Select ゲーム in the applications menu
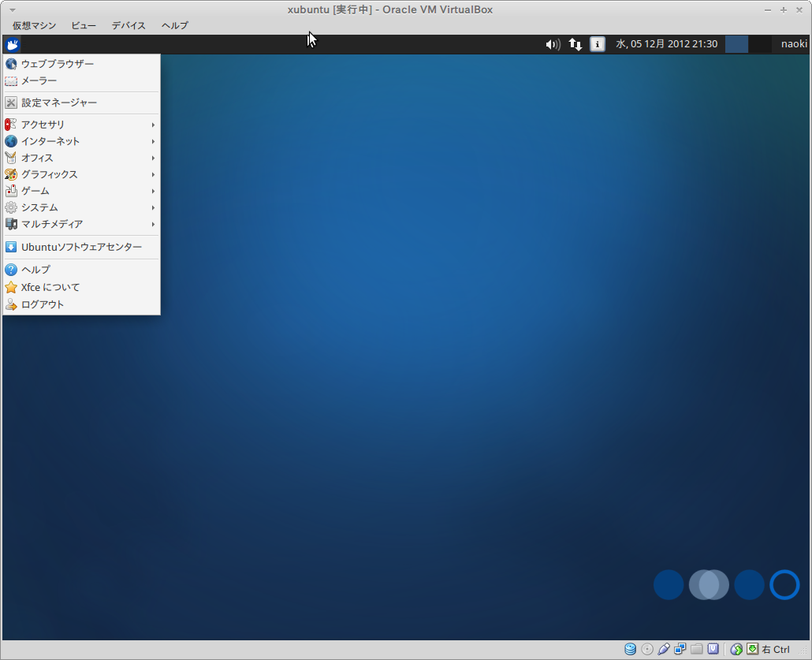 [81, 191]
